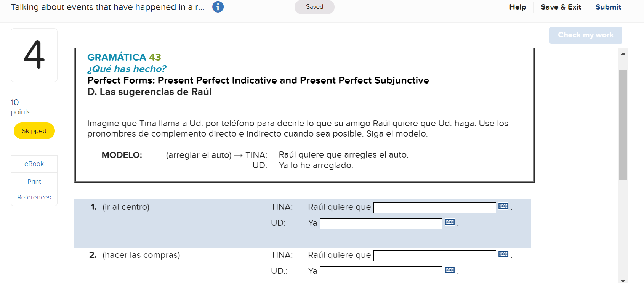644x283 pixels.
Task: Click the yellow Skipped status badge
Action: pos(34,131)
